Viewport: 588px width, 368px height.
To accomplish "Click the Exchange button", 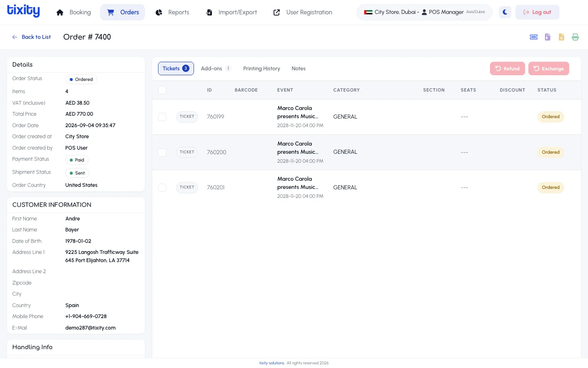I will coord(549,69).
